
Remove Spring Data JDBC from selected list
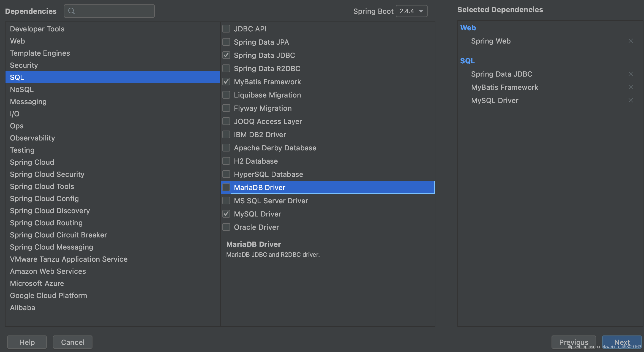(631, 74)
